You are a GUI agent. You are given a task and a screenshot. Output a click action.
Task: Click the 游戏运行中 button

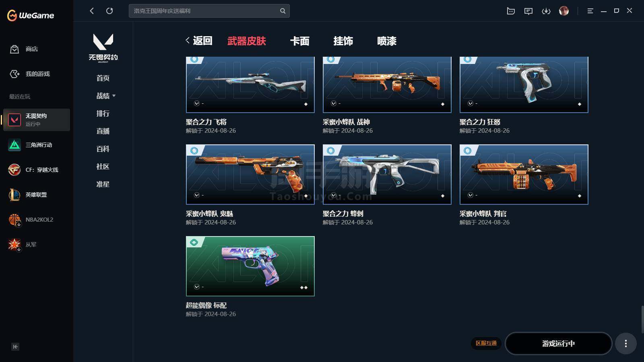pos(558,343)
